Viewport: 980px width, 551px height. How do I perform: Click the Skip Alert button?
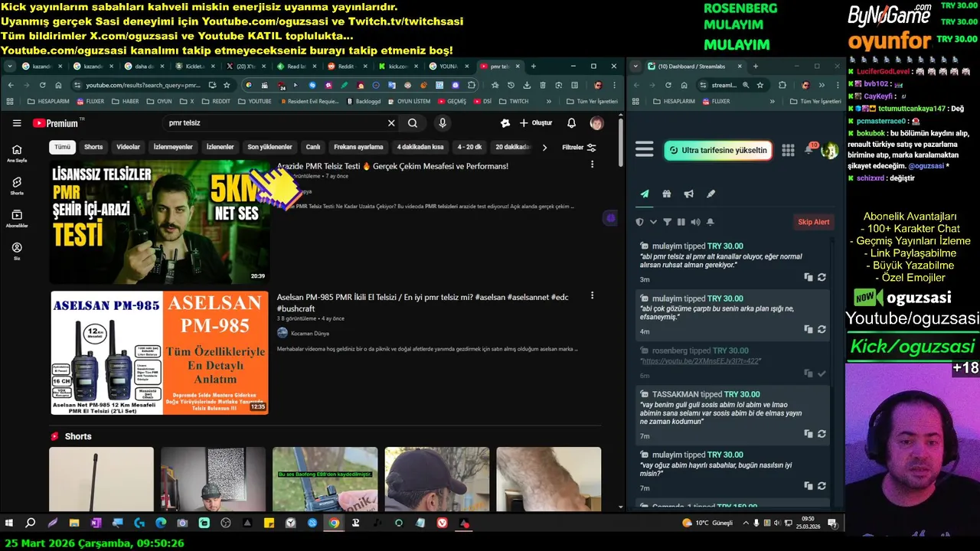point(814,222)
